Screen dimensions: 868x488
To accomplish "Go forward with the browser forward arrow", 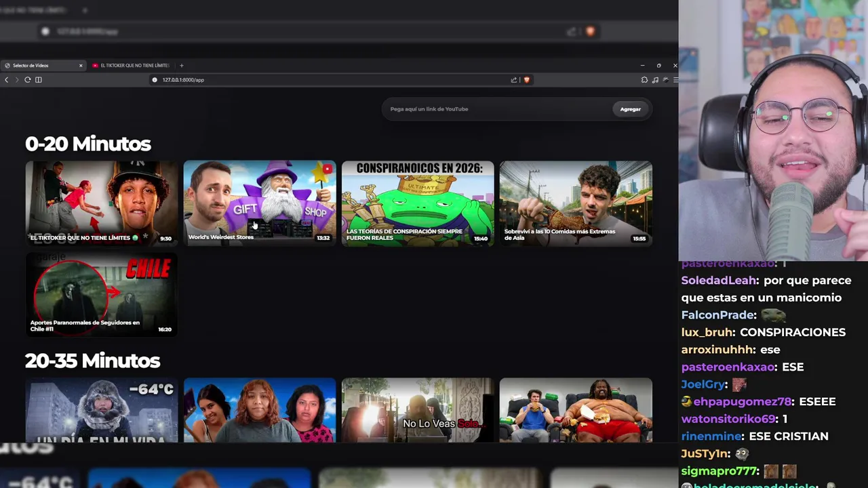I will (x=17, y=80).
